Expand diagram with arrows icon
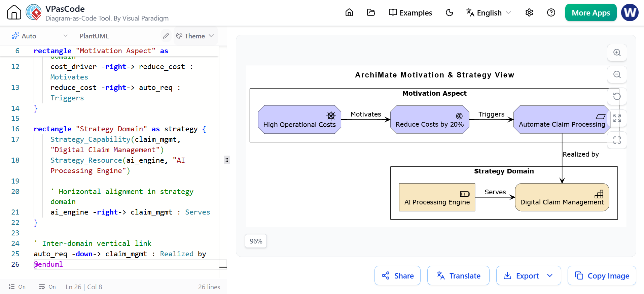Image resolution: width=644 pixels, height=294 pixels. (x=617, y=118)
